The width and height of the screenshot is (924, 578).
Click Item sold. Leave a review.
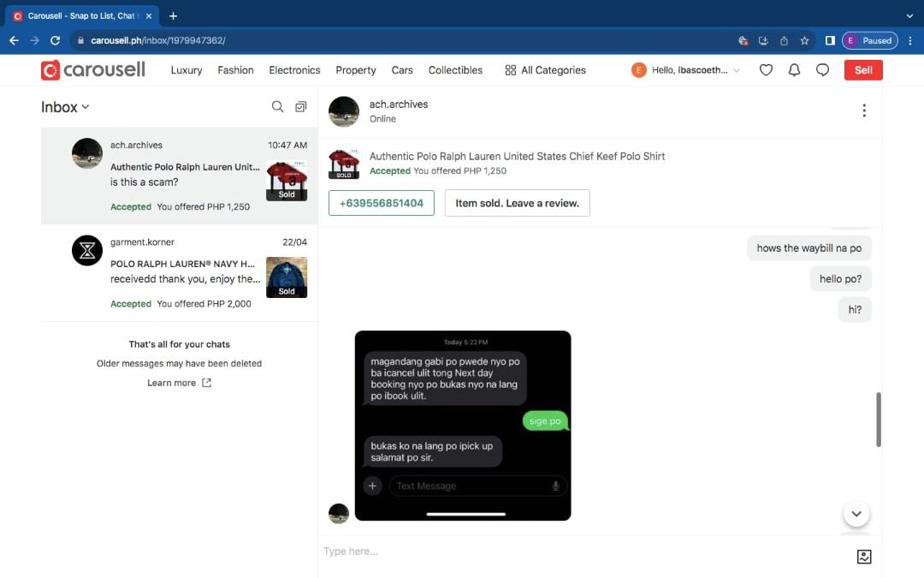point(518,203)
